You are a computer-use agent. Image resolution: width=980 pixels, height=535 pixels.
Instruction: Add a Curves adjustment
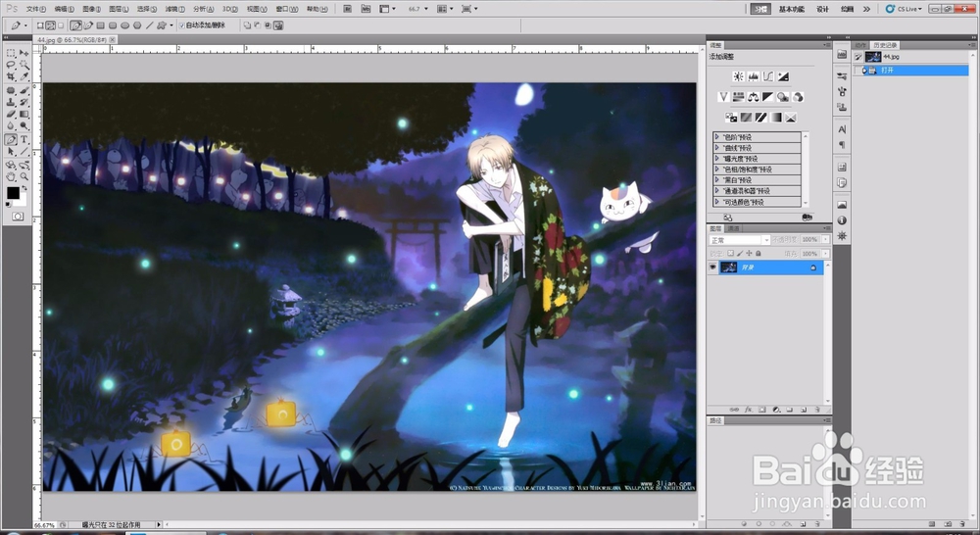tap(768, 76)
